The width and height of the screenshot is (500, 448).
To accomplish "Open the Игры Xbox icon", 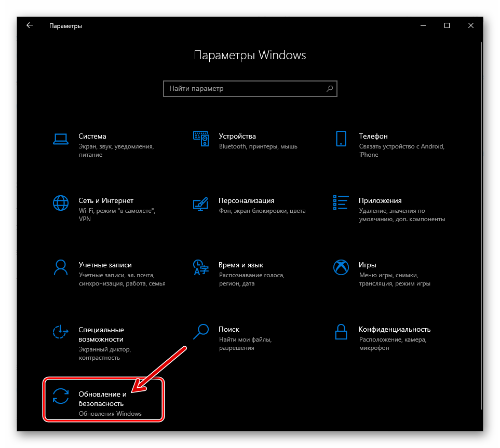I will [341, 267].
